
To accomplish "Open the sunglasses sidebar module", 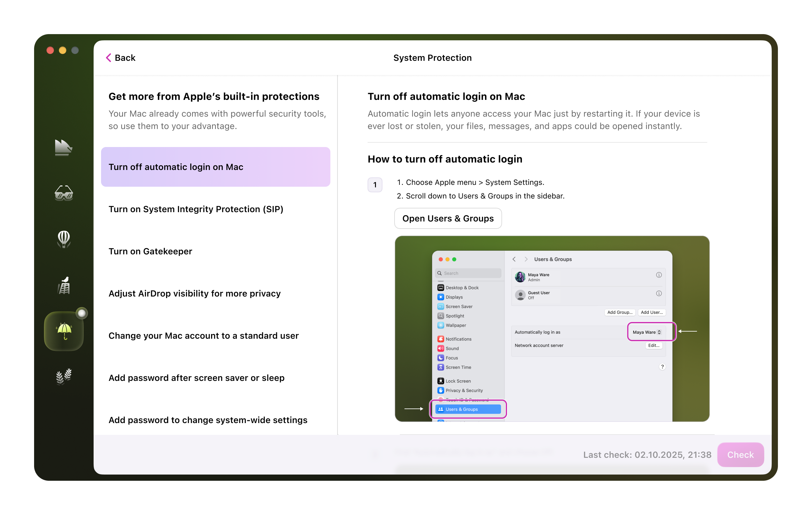I will (x=64, y=193).
